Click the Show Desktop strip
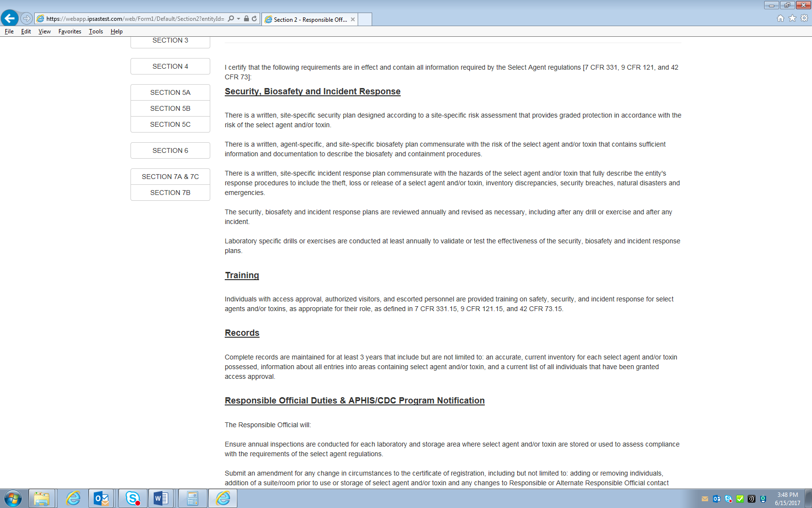812x508 pixels. [x=808, y=498]
